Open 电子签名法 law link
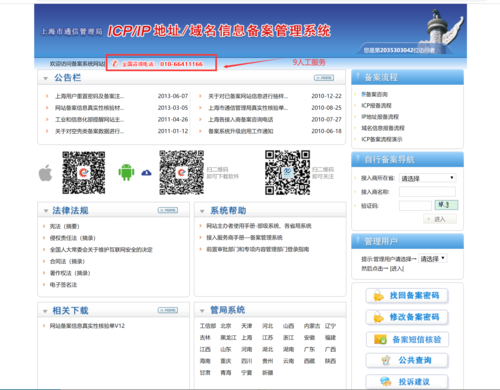This screenshot has width=500, height=390. 63,285
